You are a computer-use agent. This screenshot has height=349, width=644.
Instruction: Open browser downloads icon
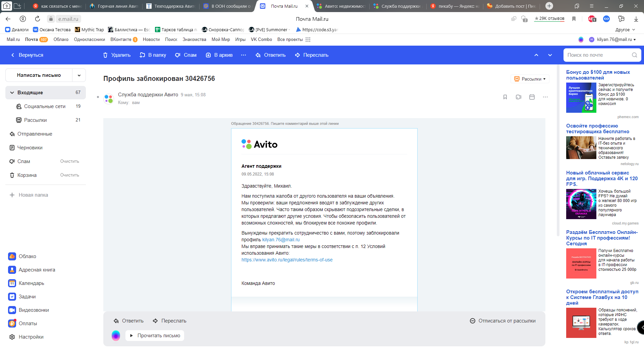[636, 19]
